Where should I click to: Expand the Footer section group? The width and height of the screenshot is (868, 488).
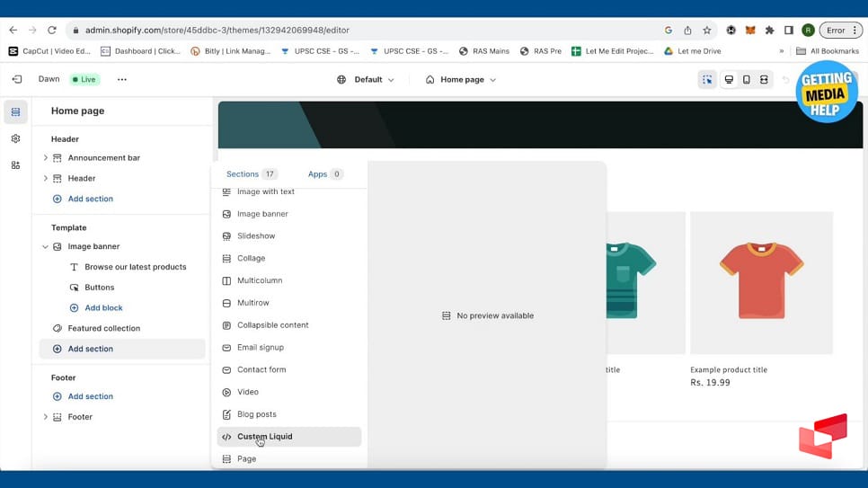(46, 417)
